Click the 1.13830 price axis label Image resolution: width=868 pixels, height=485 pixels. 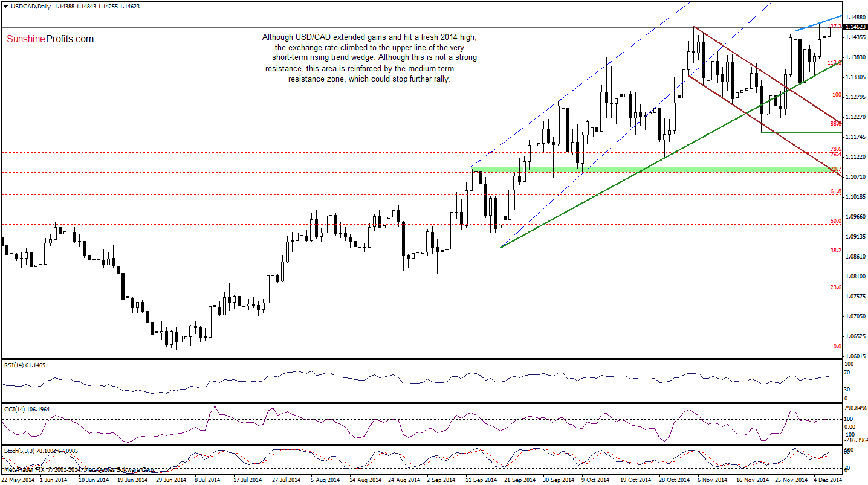(855, 57)
